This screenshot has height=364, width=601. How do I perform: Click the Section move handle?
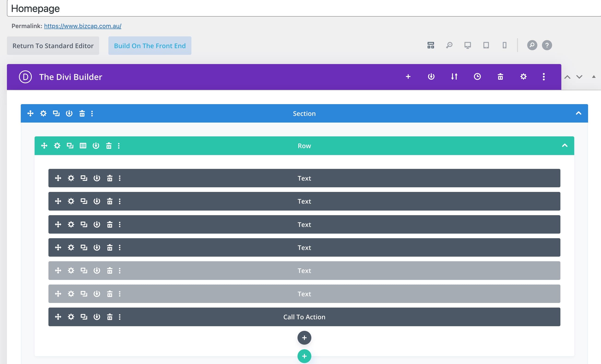[30, 113]
